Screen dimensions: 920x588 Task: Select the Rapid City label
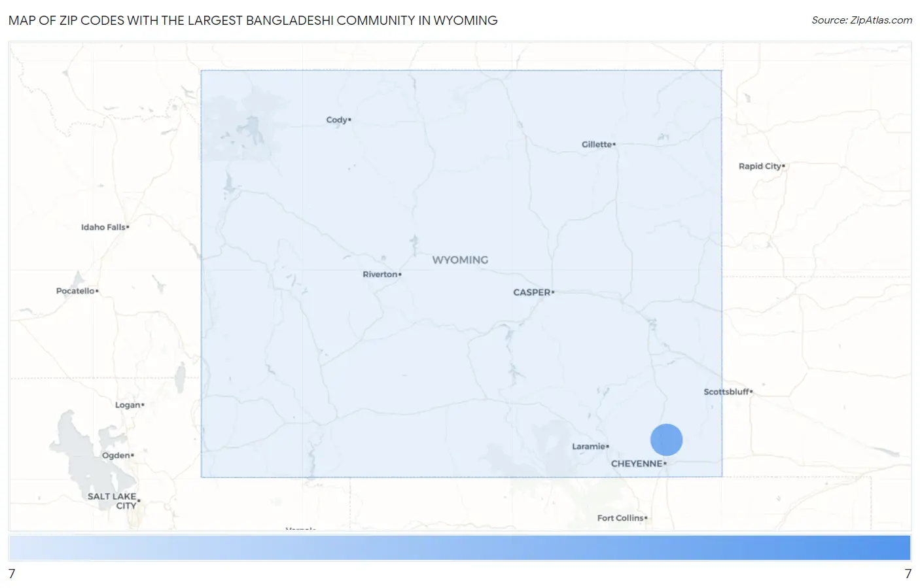pyautogui.click(x=761, y=166)
